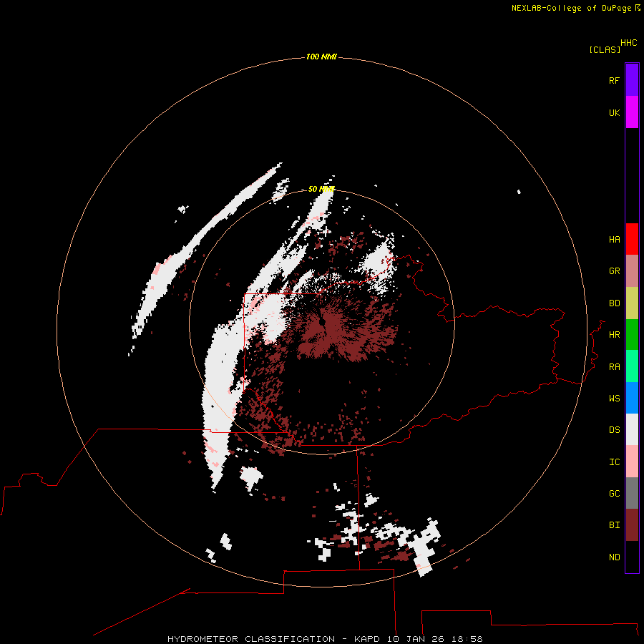Click the gray GC legend swatch
The width and height of the screenshot is (644, 644).
click(632, 493)
